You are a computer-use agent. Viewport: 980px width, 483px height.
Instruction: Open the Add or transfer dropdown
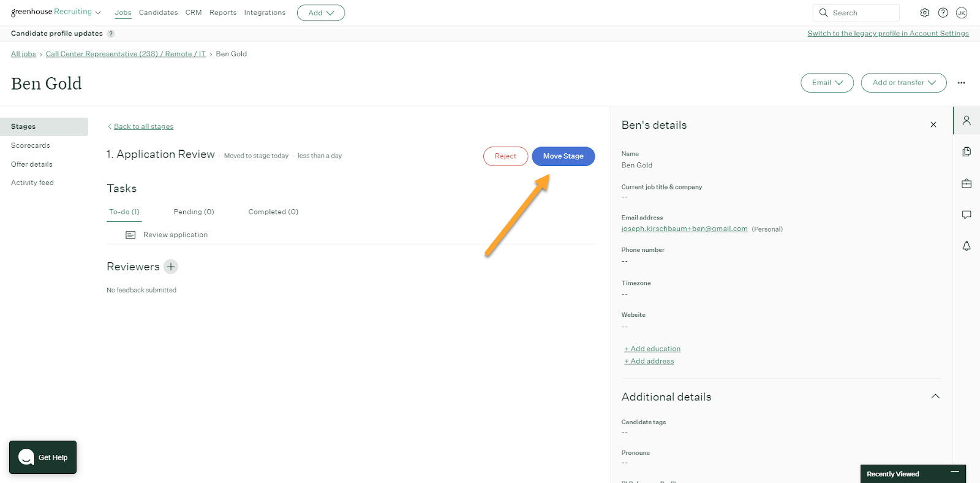(903, 83)
